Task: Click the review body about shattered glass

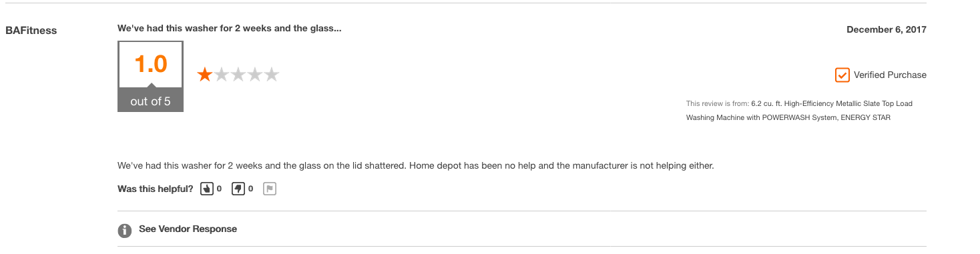Action: pos(416,165)
